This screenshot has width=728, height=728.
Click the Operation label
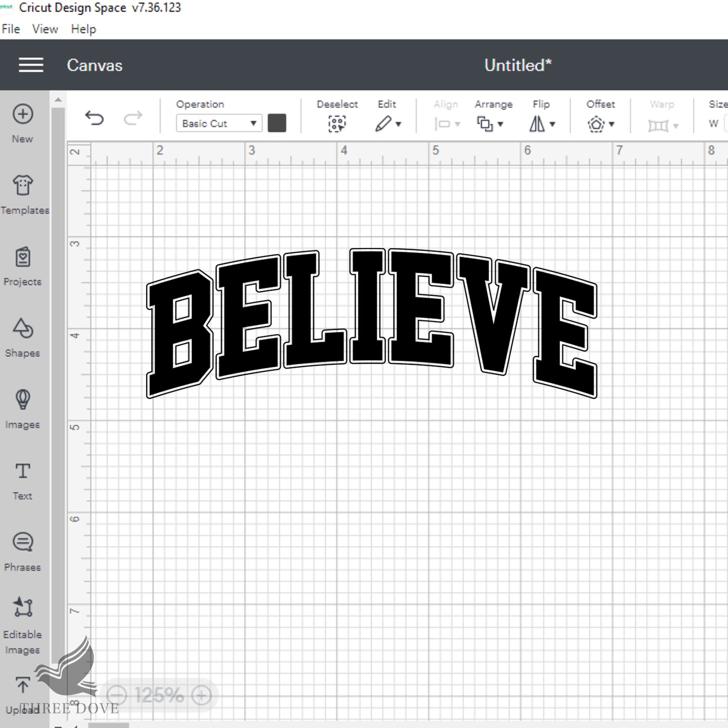click(x=200, y=104)
